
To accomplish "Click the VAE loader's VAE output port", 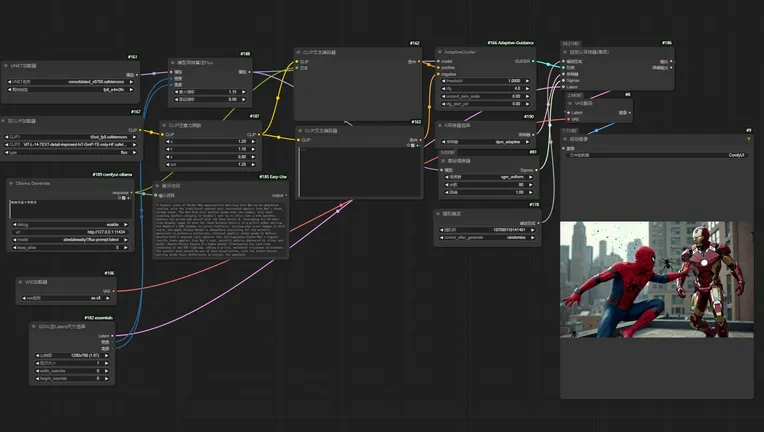I will tap(113, 290).
